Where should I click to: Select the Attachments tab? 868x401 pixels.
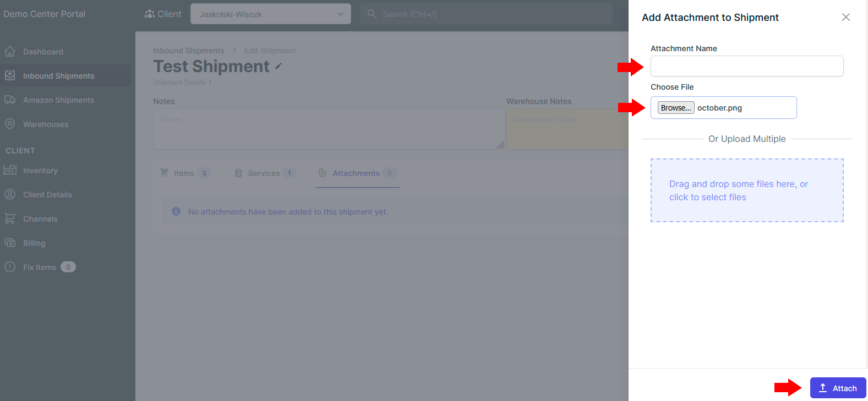pos(358,173)
